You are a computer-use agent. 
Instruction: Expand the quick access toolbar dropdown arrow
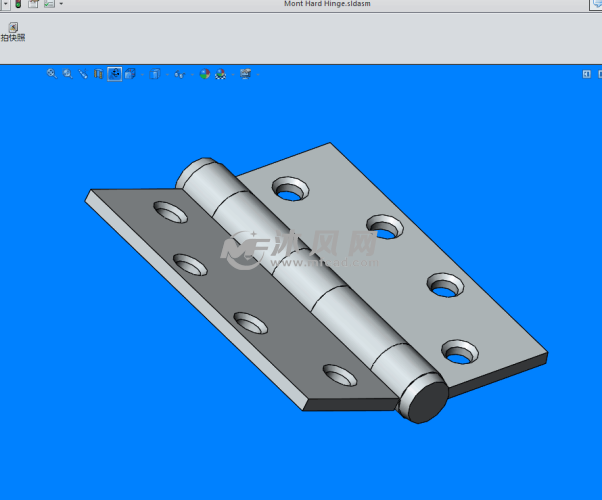pos(61,4)
